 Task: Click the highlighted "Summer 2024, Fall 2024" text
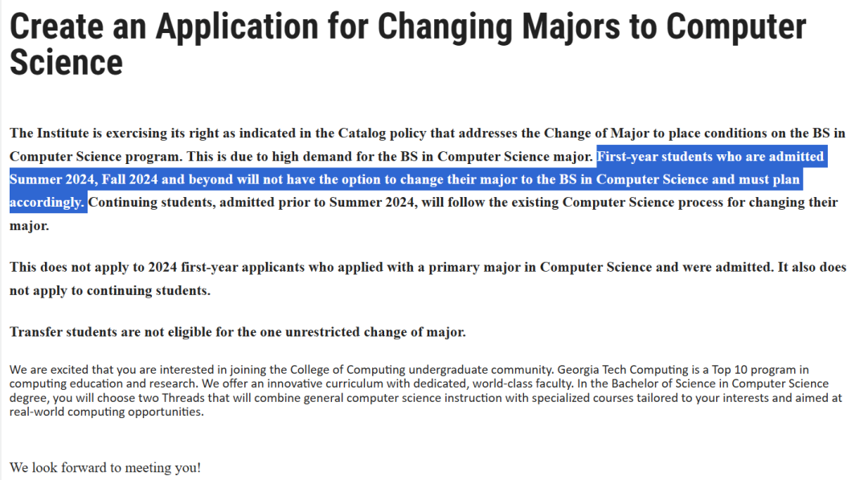click(84, 179)
